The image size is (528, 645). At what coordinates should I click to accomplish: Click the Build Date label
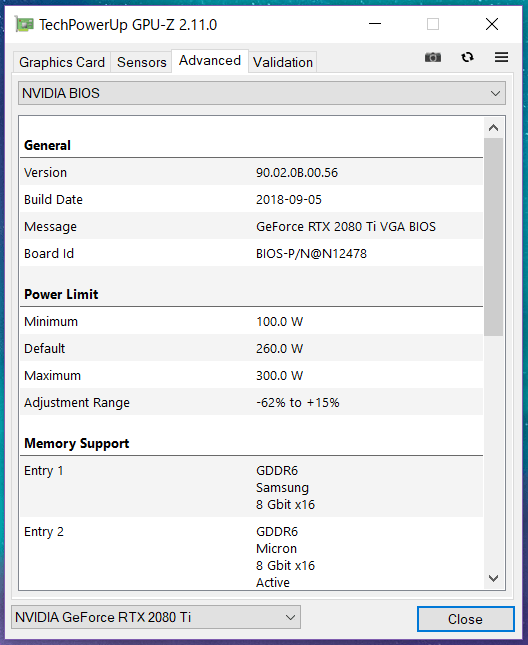click(x=53, y=200)
